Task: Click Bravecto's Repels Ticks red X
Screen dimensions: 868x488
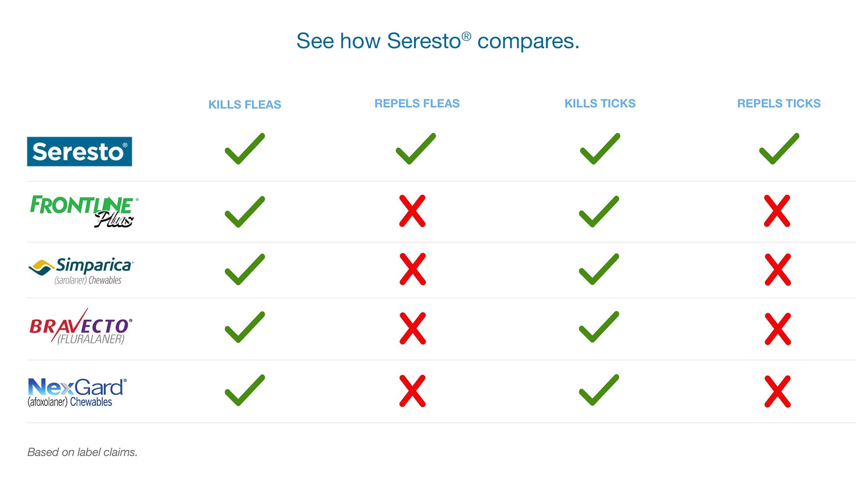Action: (x=777, y=329)
